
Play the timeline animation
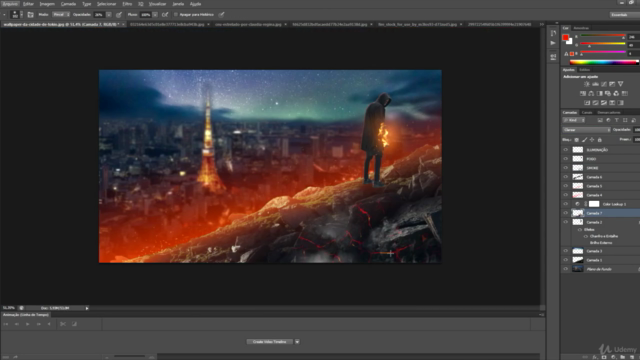point(27,324)
